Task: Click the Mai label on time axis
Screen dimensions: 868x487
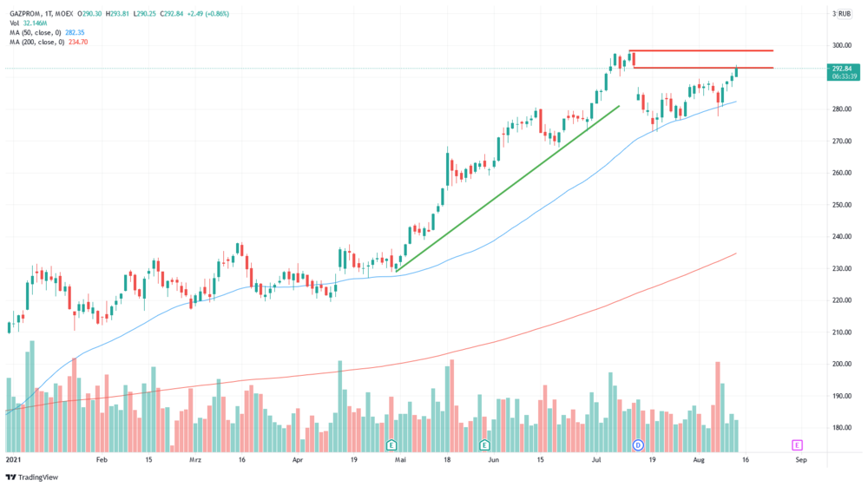Action: pyautogui.click(x=401, y=459)
